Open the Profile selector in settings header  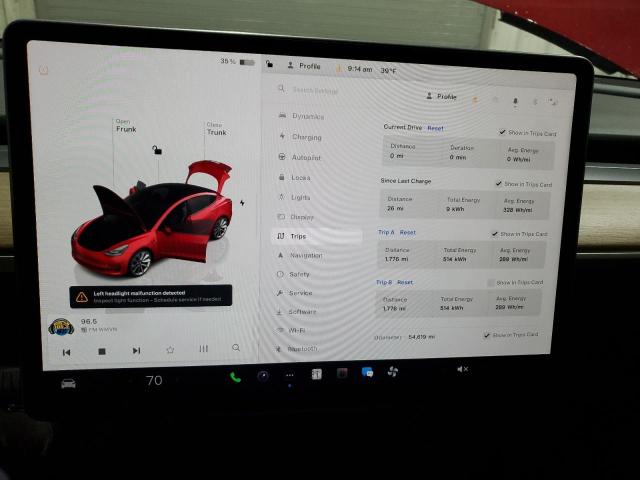pyautogui.click(x=441, y=96)
